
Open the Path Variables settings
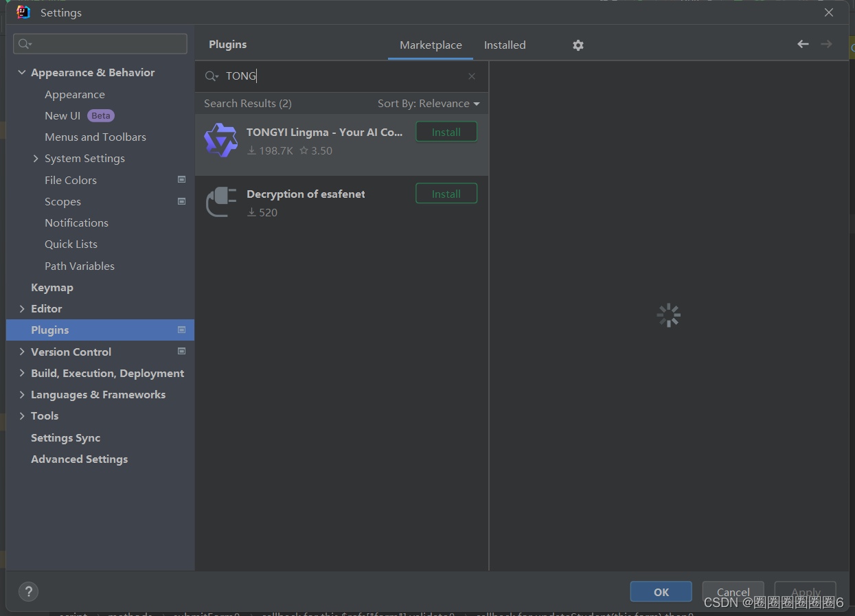click(80, 266)
